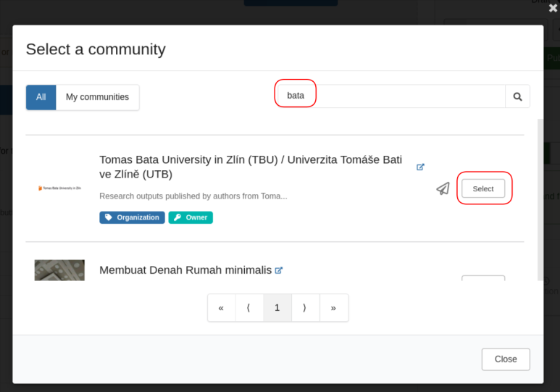Open Membuat Denah Rumah minimalis external link
The image size is (560, 392).
[x=279, y=270]
